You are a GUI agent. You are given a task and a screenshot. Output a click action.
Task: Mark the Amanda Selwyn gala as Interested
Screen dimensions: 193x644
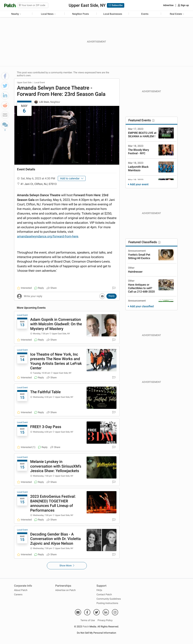[x=24, y=288]
